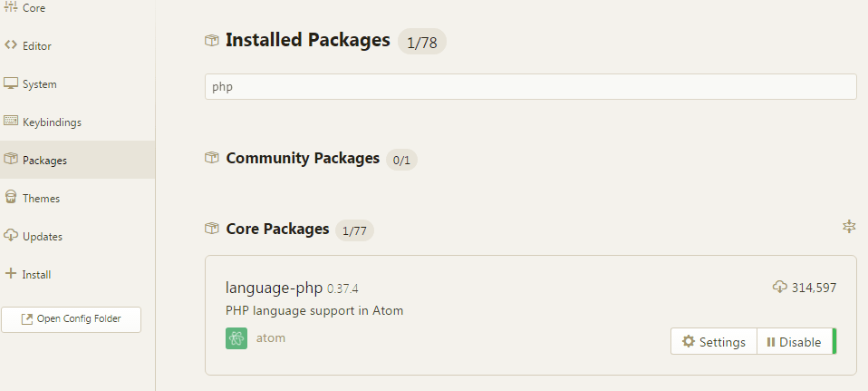868x391 pixels.
Task: Collapse the Core Packages section heading
Action: click(276, 230)
